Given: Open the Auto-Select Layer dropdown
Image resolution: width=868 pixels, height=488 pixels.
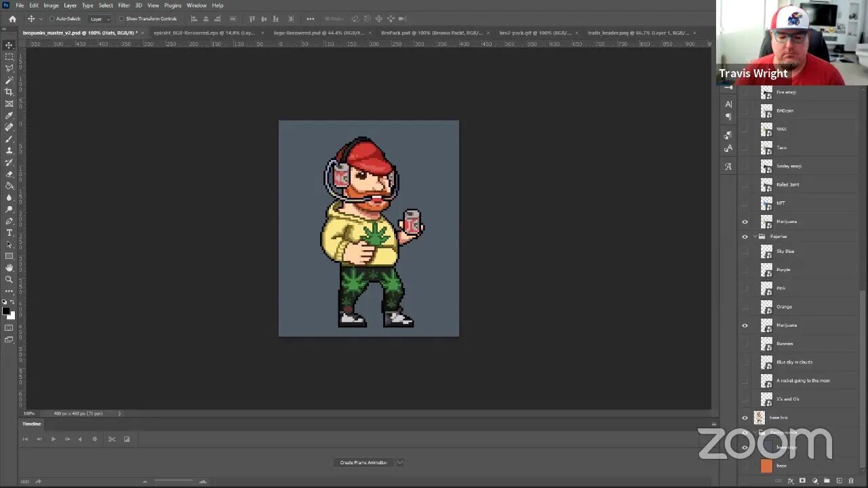Looking at the screenshot, I should 99,19.
